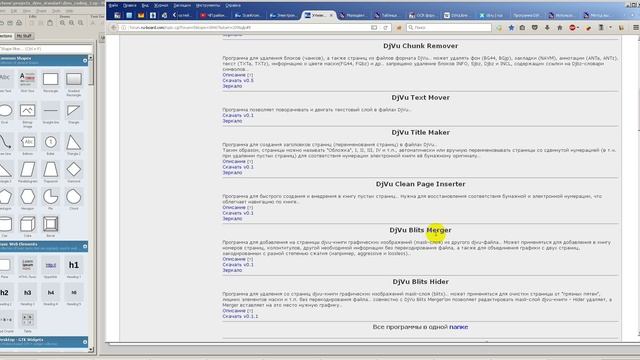Choose the Hyperlink web element in Pencil
This screenshot has height=360, width=640.
point(51,265)
